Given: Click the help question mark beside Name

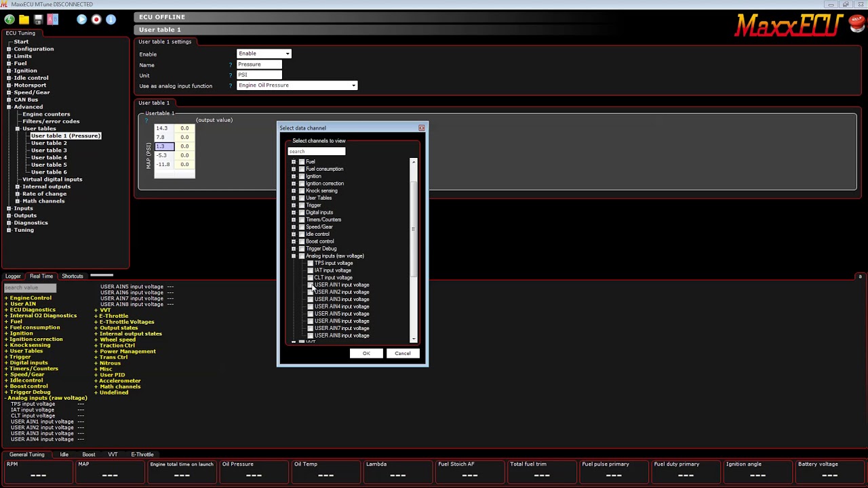Looking at the screenshot, I should coord(231,65).
